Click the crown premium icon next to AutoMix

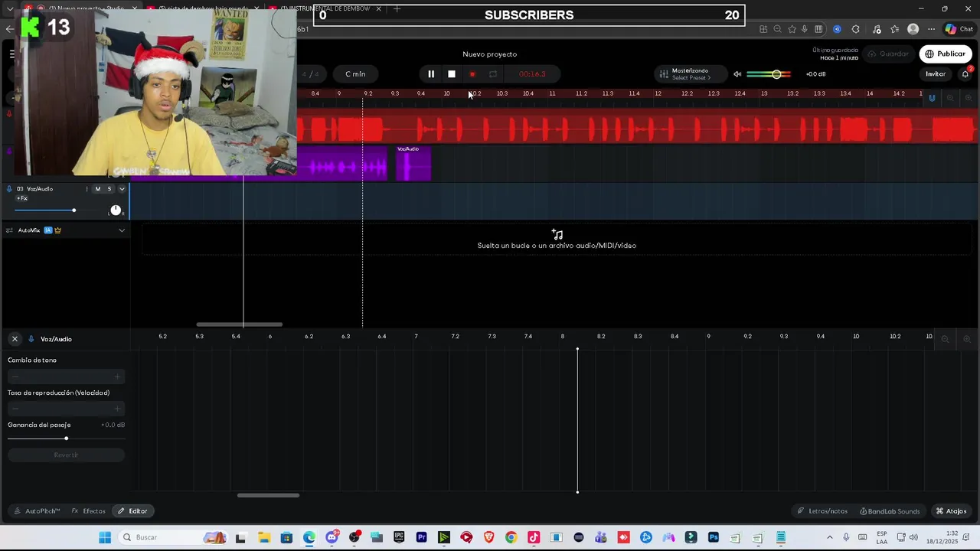click(x=57, y=230)
